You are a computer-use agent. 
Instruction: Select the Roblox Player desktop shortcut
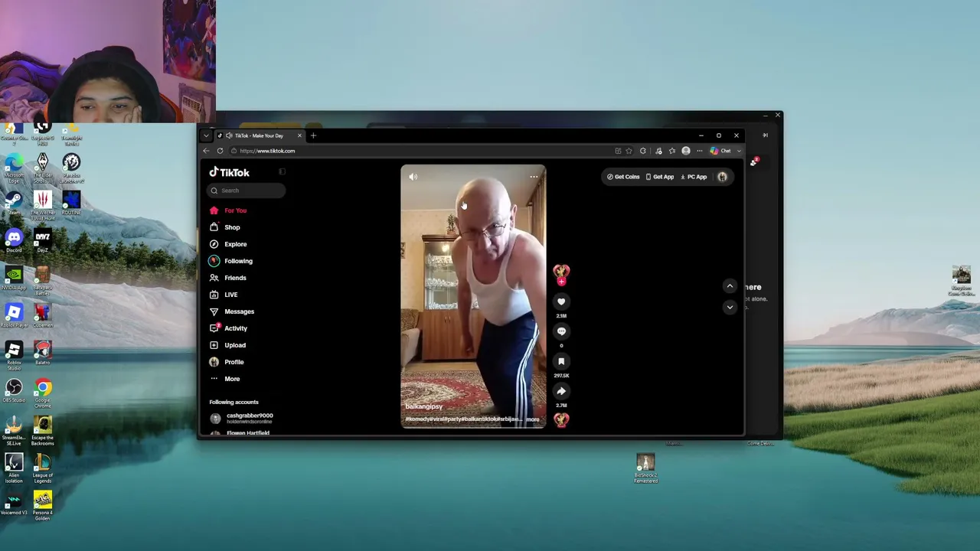click(14, 316)
